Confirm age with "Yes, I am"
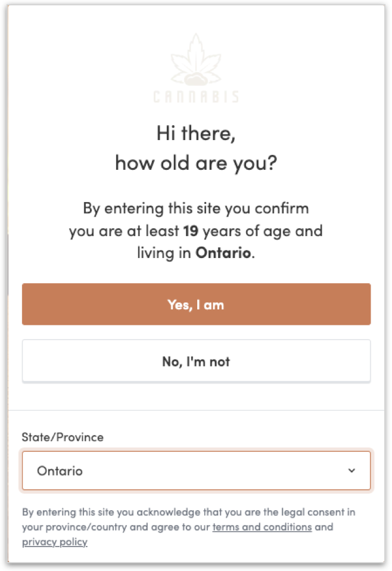Viewport: 392px width, 571px height. click(x=196, y=305)
